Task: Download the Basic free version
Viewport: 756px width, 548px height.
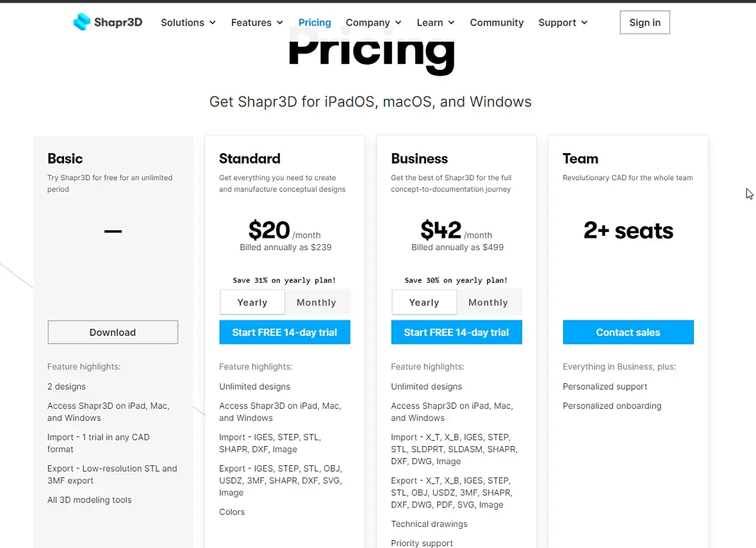Action: 113,333
